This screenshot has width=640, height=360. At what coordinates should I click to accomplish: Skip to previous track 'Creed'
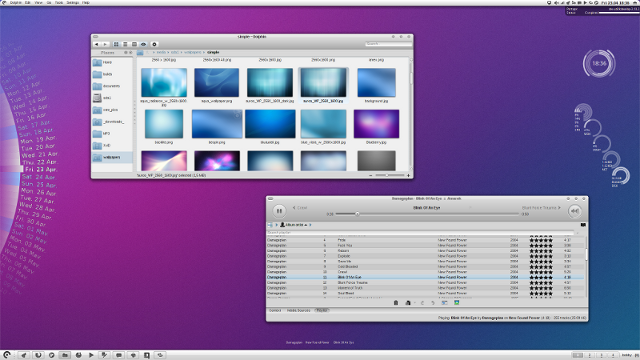point(300,208)
